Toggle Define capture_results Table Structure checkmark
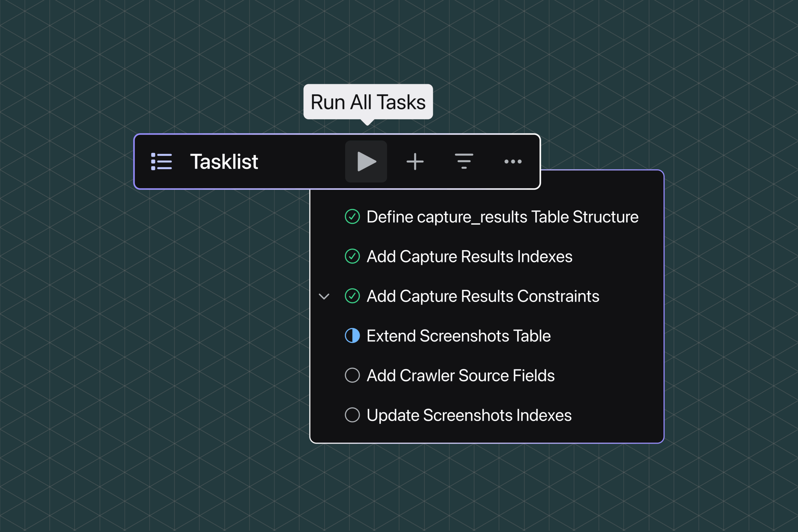 (x=352, y=217)
